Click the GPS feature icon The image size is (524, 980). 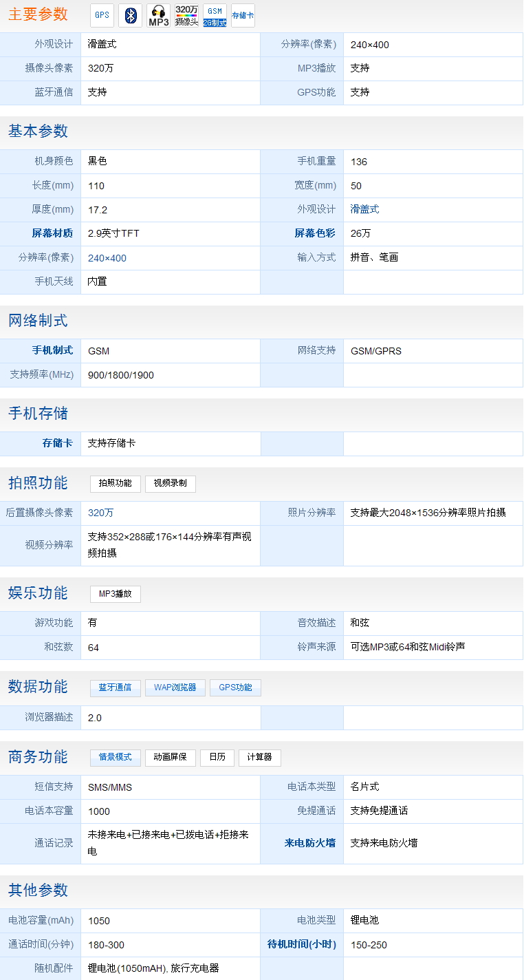(102, 15)
